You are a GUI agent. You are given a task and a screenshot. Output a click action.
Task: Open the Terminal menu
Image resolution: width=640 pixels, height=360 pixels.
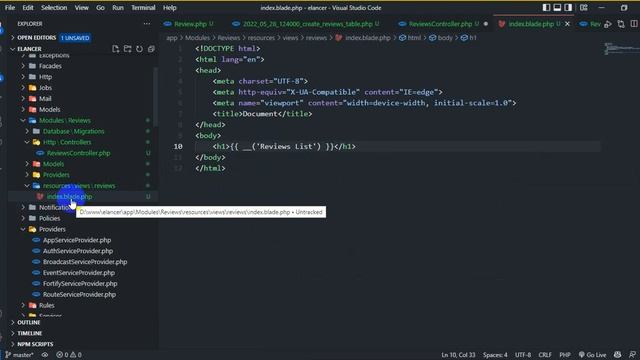click(143, 8)
